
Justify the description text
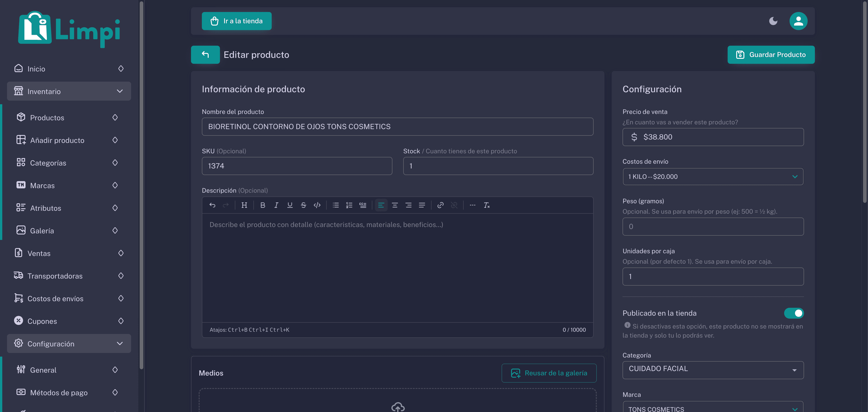click(422, 205)
